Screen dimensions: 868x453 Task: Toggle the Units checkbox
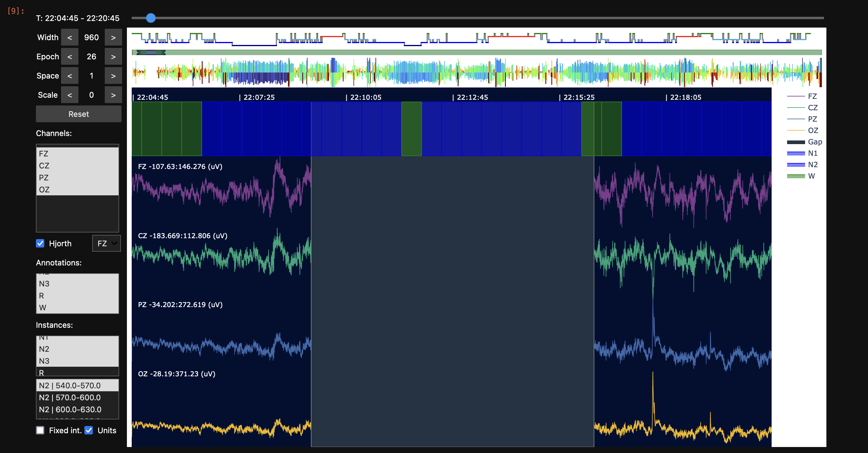pyautogui.click(x=89, y=430)
